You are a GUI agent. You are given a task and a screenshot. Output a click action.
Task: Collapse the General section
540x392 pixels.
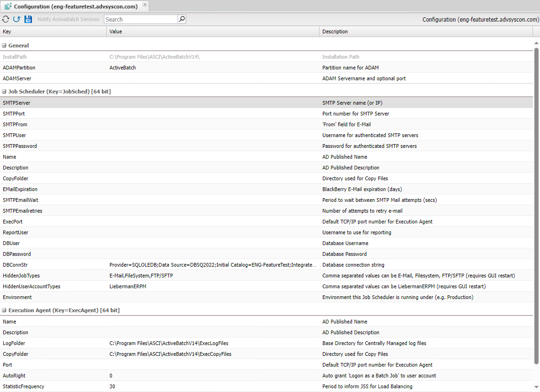tap(4, 46)
